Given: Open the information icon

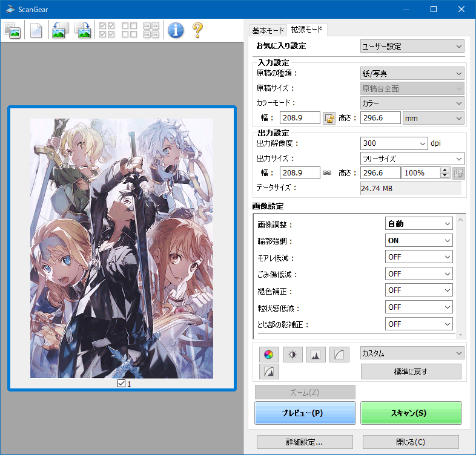Looking at the screenshot, I should pyautogui.click(x=176, y=30).
